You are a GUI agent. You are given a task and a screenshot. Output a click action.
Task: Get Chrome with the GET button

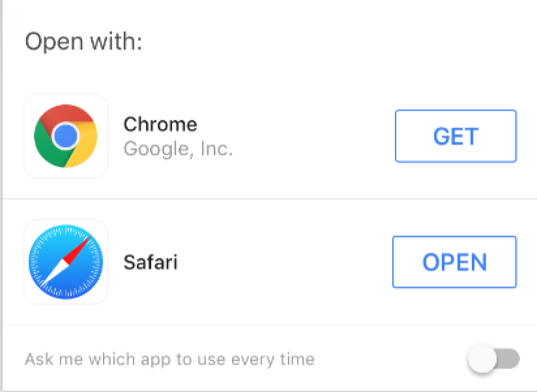tap(456, 136)
